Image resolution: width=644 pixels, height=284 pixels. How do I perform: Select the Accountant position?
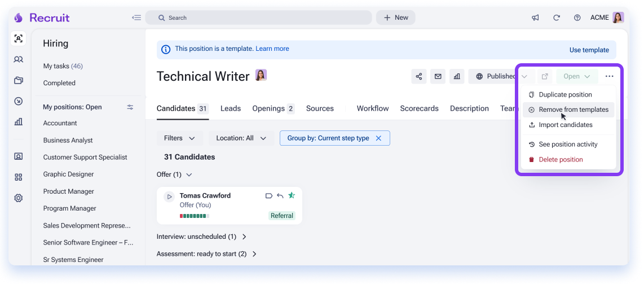[60, 123]
